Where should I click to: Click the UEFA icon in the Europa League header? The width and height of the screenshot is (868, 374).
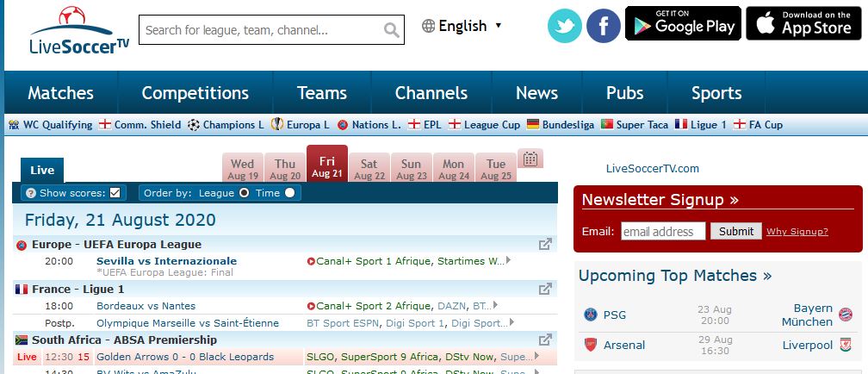coord(22,245)
